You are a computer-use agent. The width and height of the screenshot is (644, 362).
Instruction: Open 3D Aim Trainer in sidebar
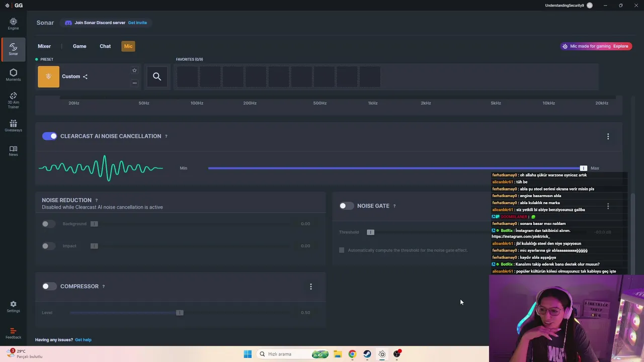(13, 101)
